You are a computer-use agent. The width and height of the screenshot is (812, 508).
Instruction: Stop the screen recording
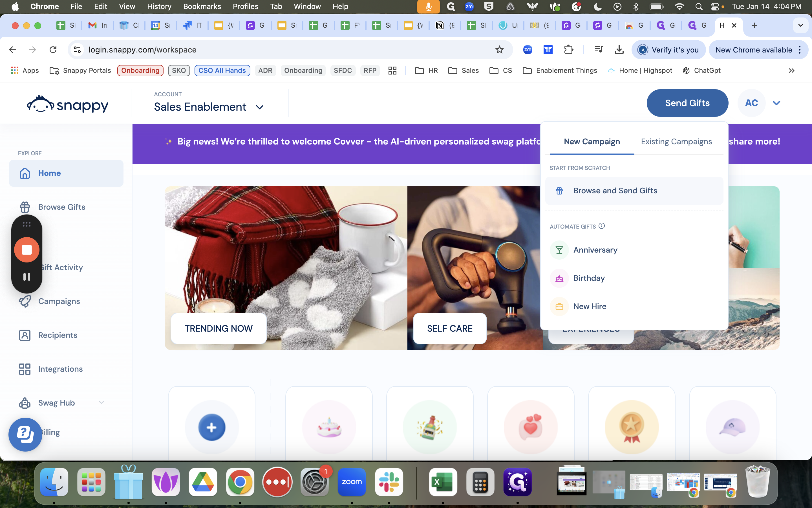point(27,250)
